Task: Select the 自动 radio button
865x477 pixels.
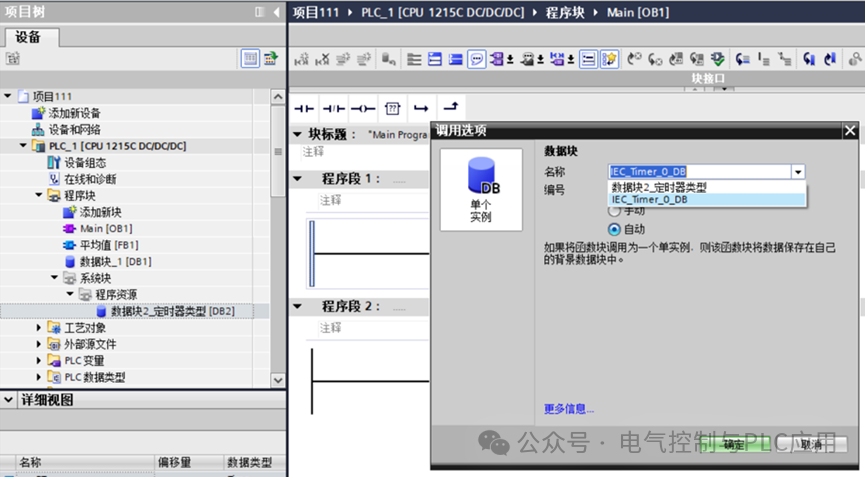Action: (614, 229)
